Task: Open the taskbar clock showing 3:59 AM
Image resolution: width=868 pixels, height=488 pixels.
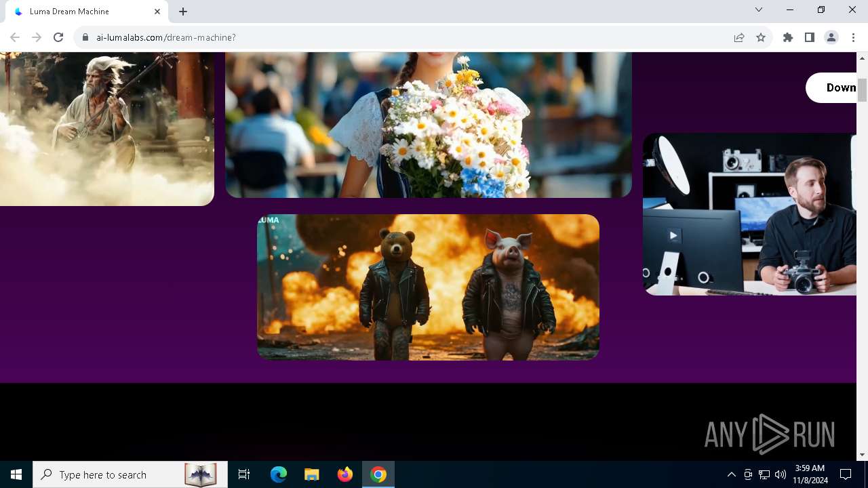Action: (x=810, y=474)
